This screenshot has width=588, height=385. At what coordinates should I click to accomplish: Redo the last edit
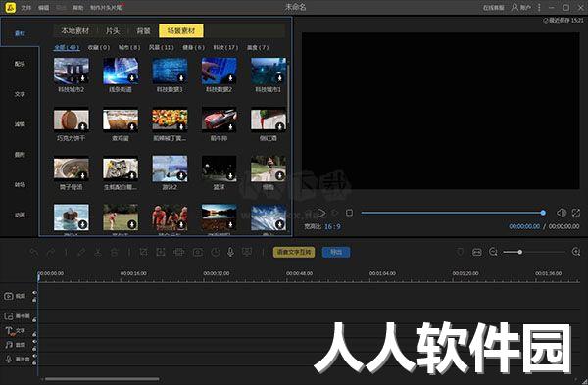pos(50,253)
